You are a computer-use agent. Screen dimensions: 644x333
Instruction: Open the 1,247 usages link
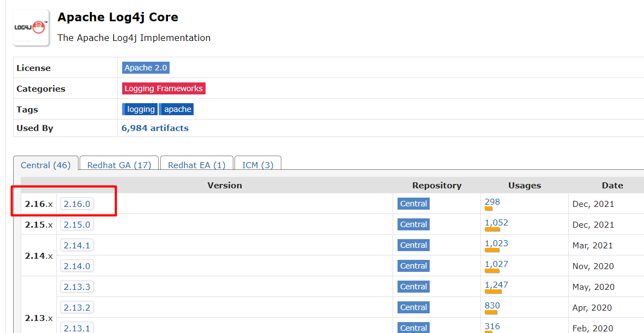pos(496,284)
